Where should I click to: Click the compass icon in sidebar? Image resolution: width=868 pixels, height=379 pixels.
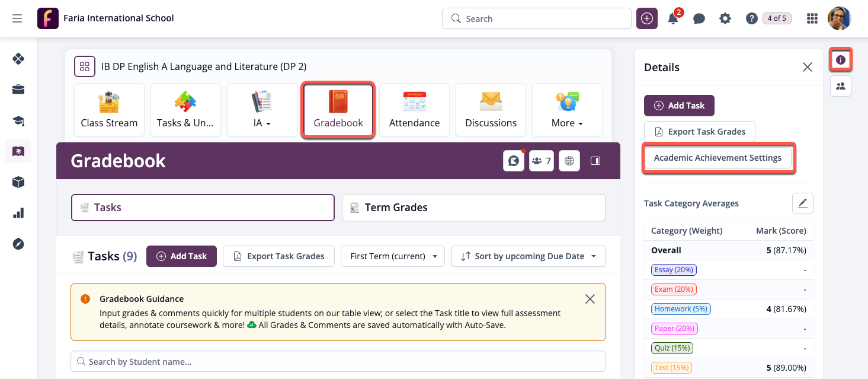(x=18, y=244)
